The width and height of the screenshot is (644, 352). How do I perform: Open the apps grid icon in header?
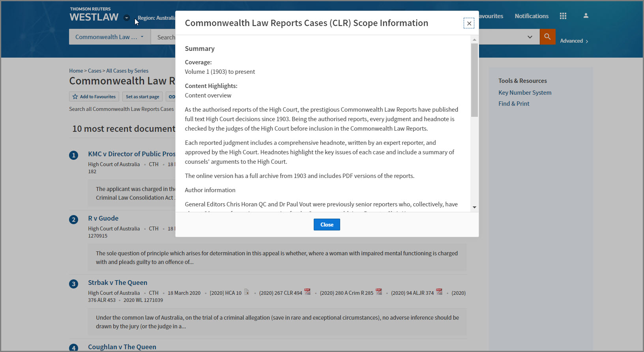point(563,16)
